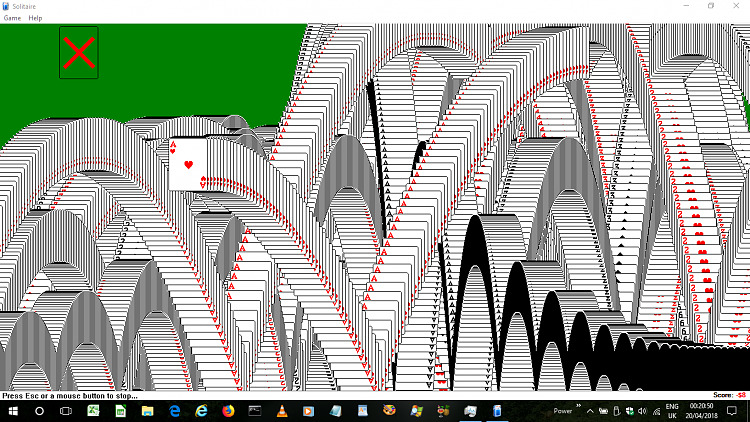Click the Solitaire taskbar icon
This screenshot has width=750, height=422.
[x=497, y=411]
